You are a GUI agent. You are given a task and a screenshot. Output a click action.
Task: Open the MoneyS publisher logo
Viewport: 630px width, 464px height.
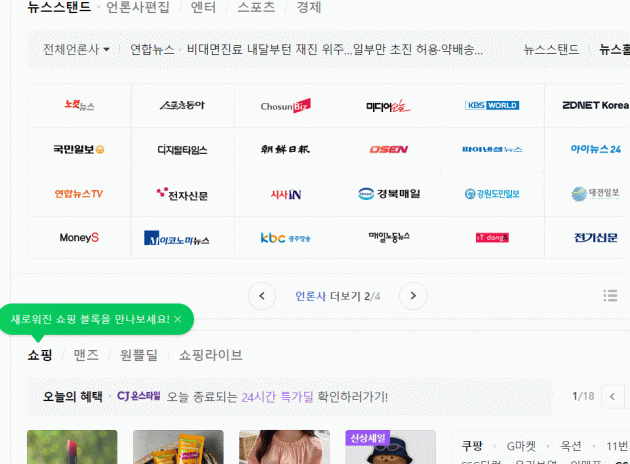tap(79, 237)
